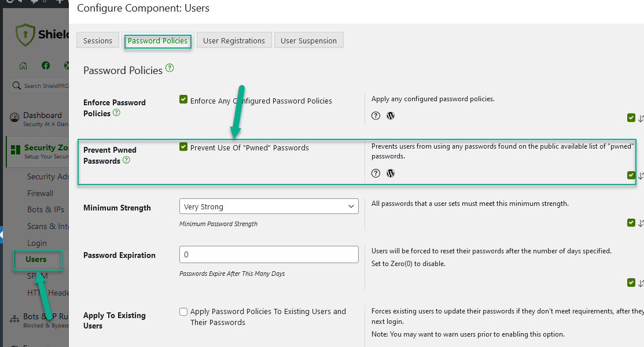Click the down arrows beside Minimum Strength green checkmark
This screenshot has width=644, height=347.
coord(641,223)
